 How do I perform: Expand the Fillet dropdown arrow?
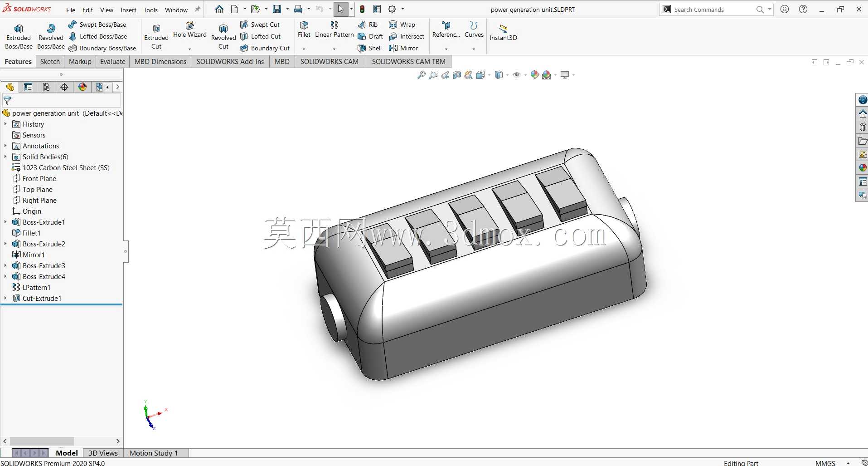pyautogui.click(x=304, y=49)
